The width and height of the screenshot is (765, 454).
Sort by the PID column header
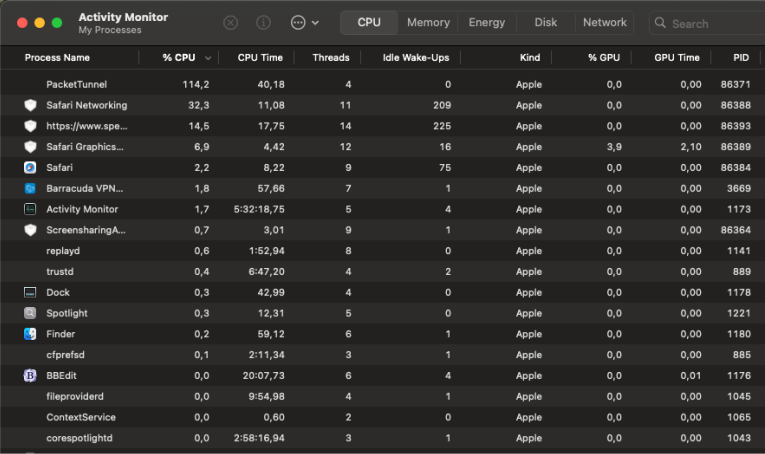pyautogui.click(x=741, y=58)
